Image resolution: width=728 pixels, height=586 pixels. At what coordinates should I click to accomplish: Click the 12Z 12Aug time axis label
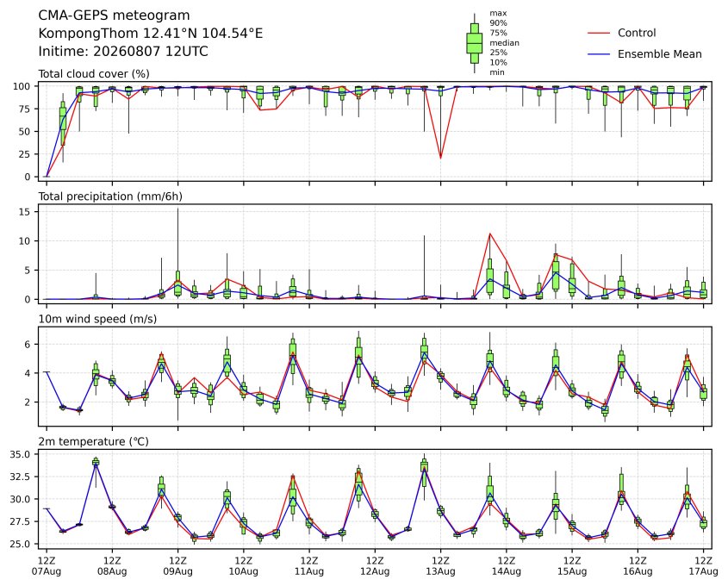click(x=375, y=566)
